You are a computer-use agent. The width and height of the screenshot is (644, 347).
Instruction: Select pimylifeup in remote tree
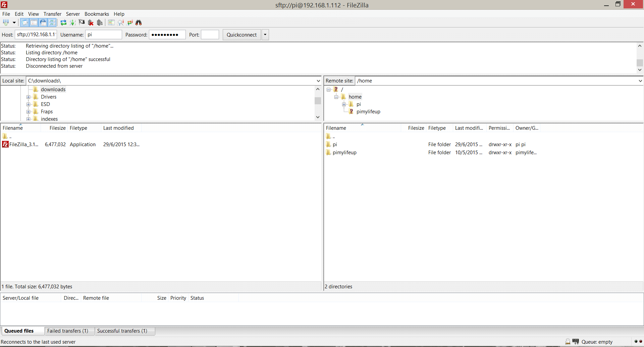click(368, 112)
